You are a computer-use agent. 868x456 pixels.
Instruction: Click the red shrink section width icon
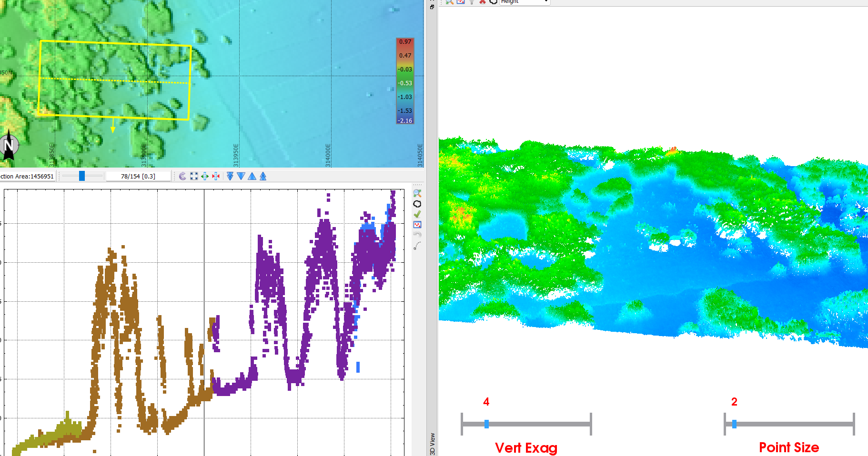216,176
